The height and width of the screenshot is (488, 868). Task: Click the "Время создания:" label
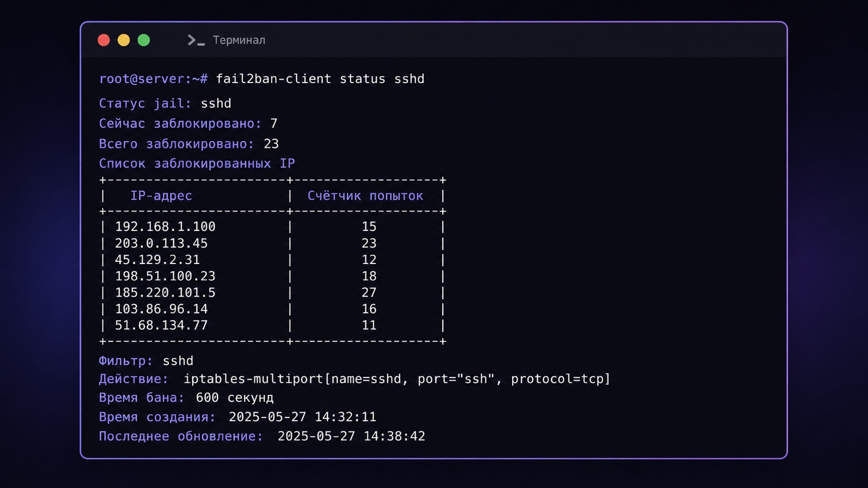(157, 417)
